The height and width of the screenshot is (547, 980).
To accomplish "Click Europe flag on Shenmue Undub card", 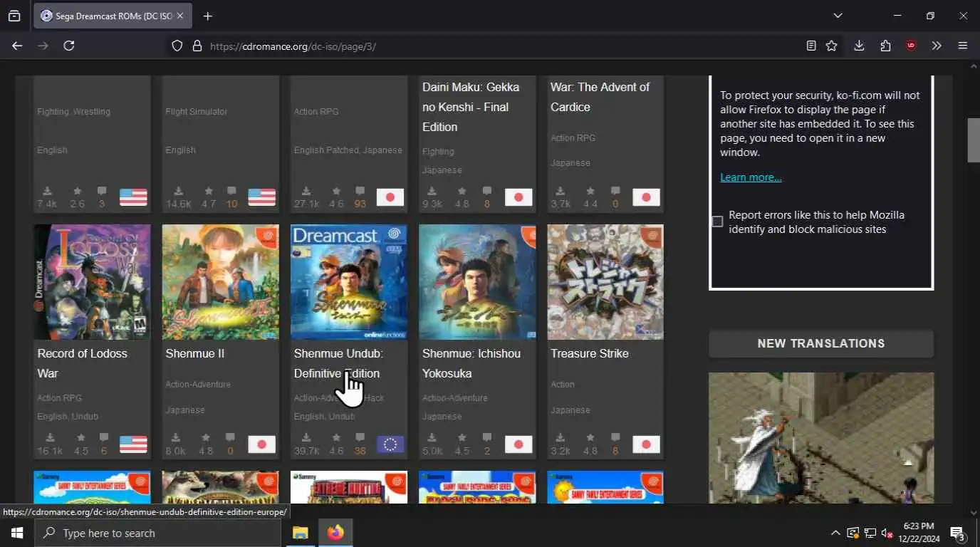I will pos(390,444).
